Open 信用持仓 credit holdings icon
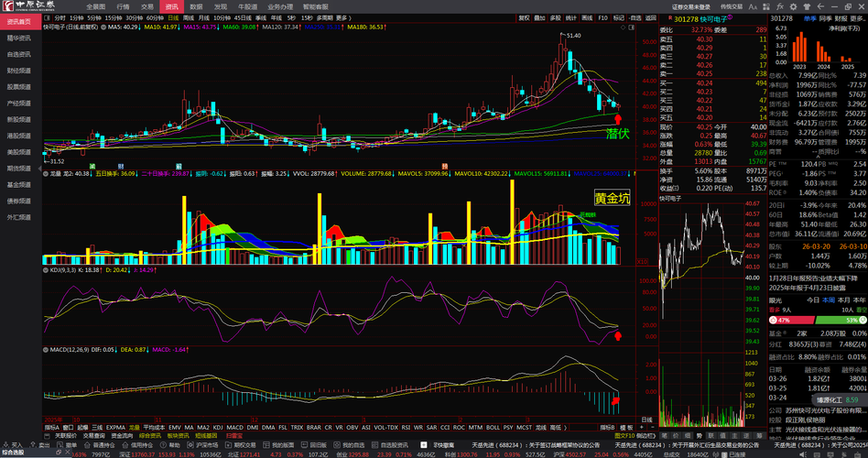The height and width of the screenshot is (458, 868). (x=124, y=444)
